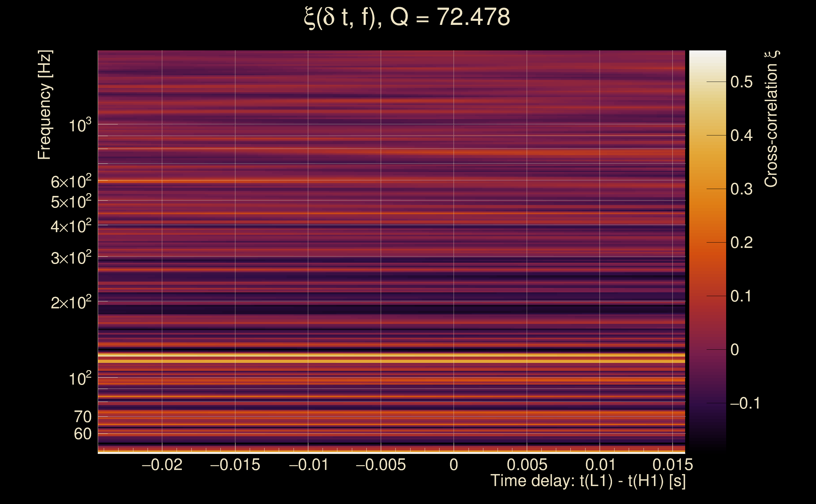Click the 0.3 tick label on colorbar
Image resolution: width=816 pixels, height=504 pixels.
pos(741,189)
